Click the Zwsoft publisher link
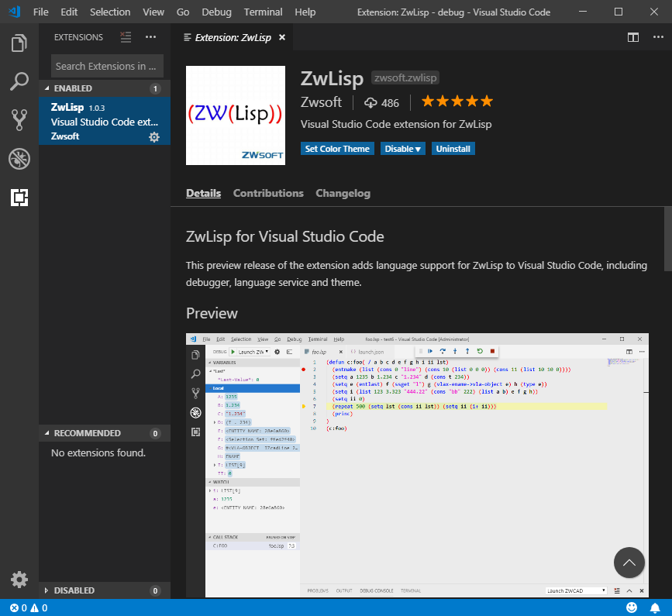 pos(321,102)
